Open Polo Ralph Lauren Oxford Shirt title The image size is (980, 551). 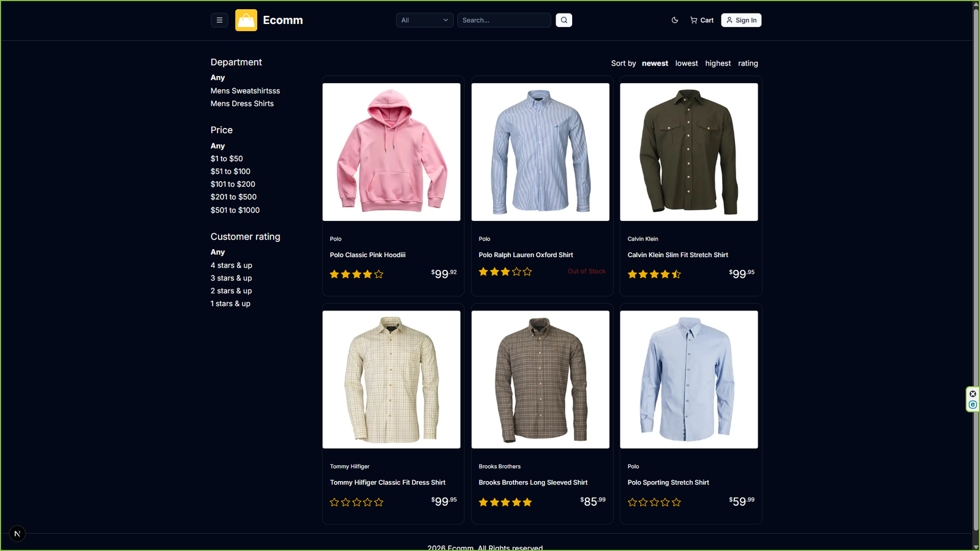(526, 255)
